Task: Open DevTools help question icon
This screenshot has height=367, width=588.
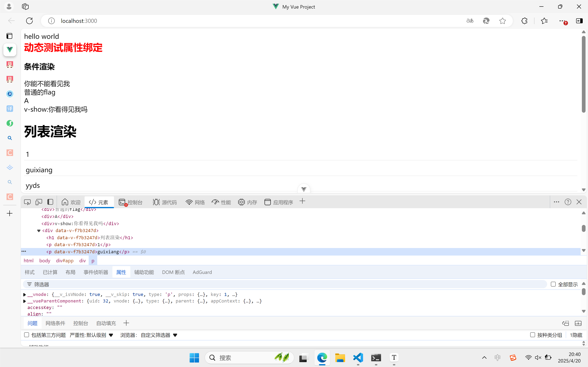Action: click(568, 202)
